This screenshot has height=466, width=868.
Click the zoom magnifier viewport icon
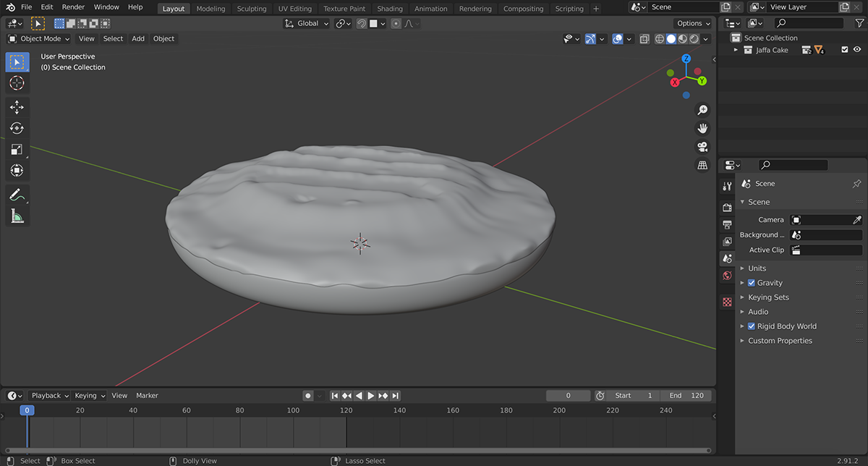702,110
